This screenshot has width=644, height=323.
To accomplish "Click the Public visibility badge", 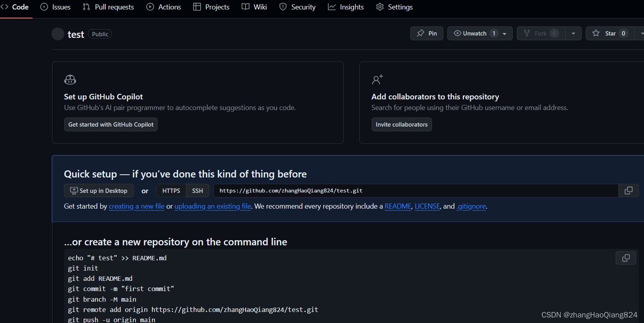I will pyautogui.click(x=100, y=34).
